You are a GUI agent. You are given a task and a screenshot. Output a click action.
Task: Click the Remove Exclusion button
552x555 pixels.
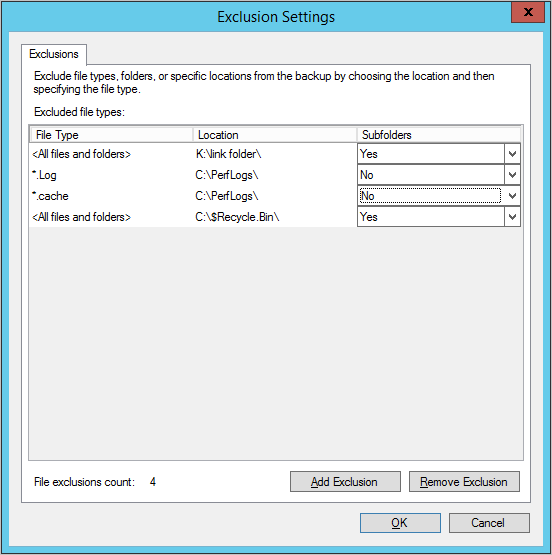(464, 481)
